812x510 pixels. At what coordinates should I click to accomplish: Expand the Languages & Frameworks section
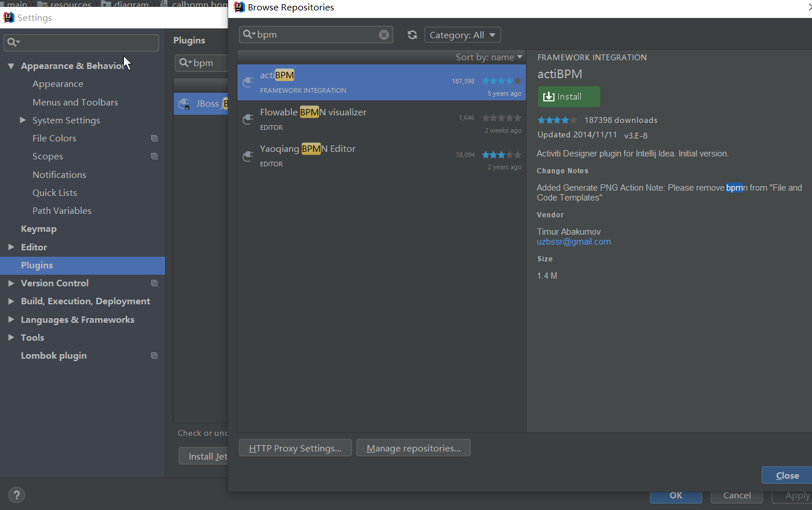pyautogui.click(x=11, y=319)
